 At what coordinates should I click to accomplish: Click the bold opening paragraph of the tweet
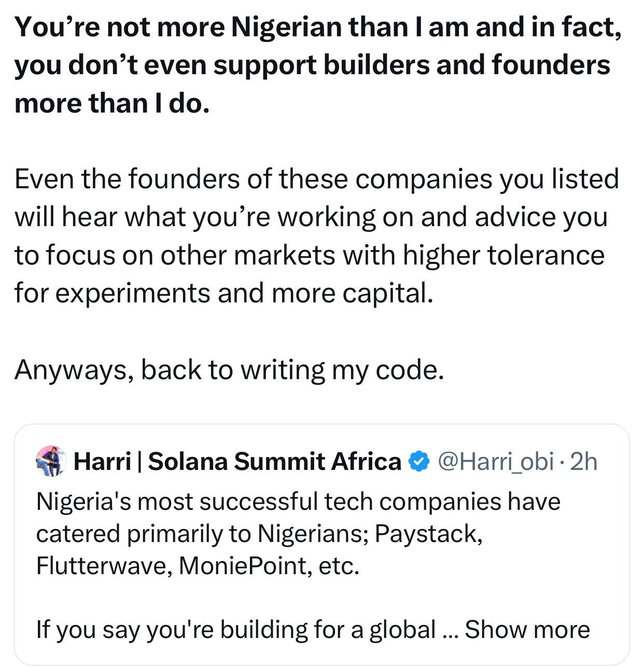317,65
